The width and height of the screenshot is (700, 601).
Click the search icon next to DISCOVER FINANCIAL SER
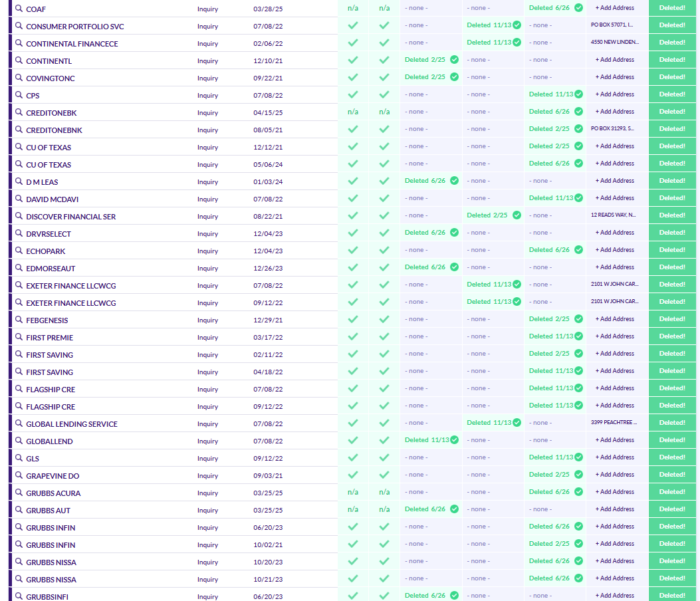pos(19,216)
